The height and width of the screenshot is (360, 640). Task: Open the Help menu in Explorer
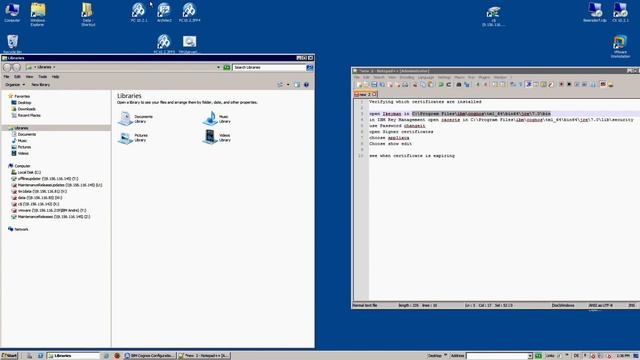pos(56,77)
